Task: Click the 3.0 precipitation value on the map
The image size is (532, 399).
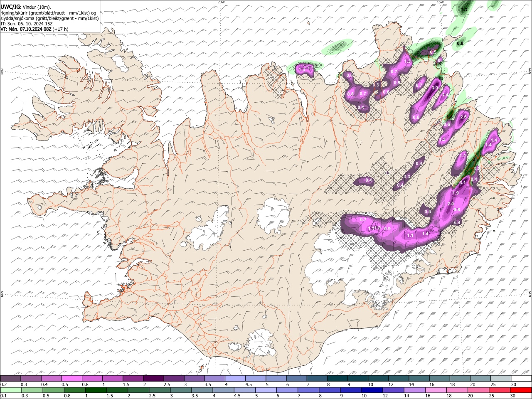Action: [x=435, y=88]
